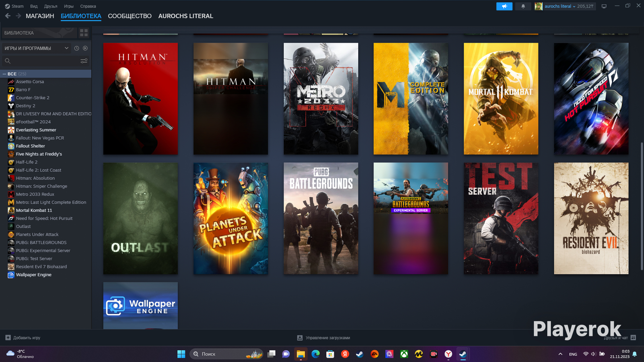
Task: Click the Assetto Corsa icon in list
Action: tap(11, 82)
